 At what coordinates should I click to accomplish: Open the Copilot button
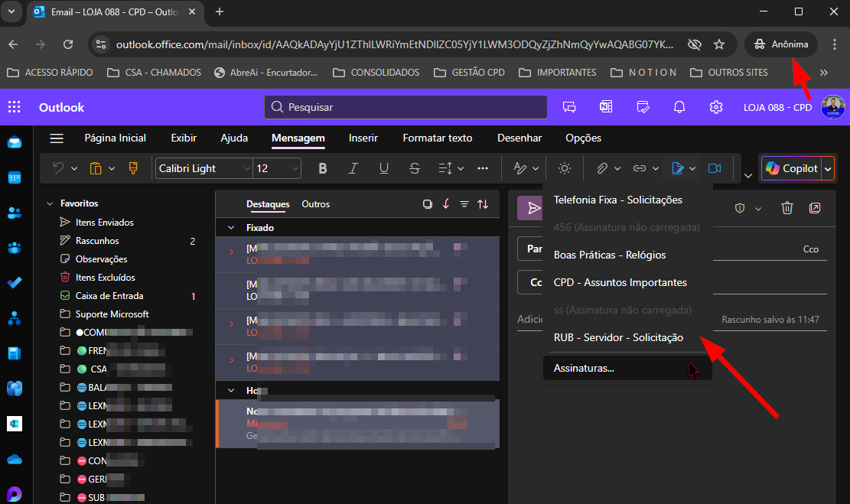click(x=791, y=168)
